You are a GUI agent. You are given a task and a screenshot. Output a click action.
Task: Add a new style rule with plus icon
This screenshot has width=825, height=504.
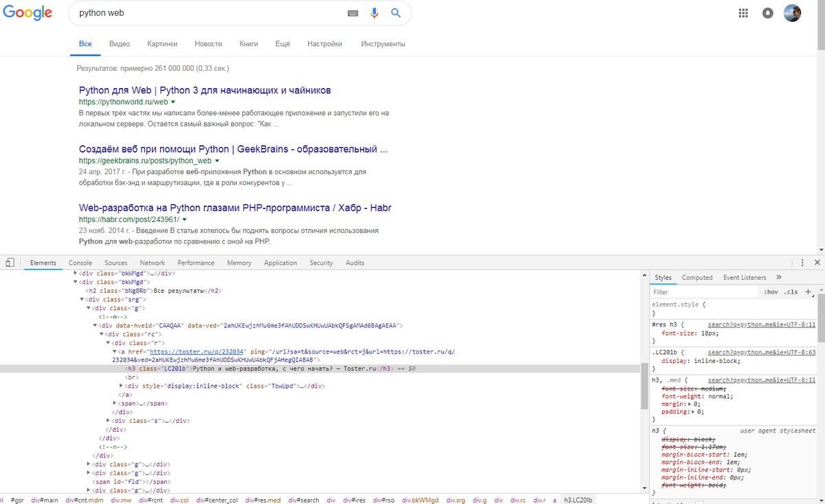tap(808, 292)
